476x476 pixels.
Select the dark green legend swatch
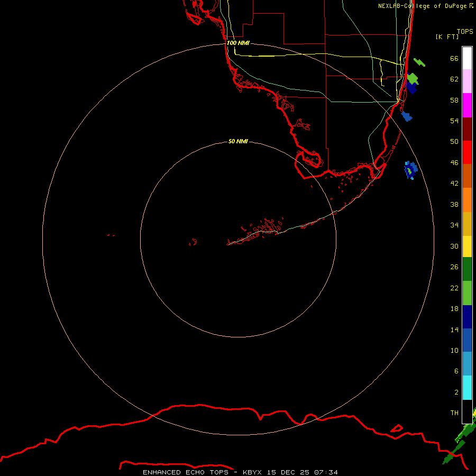[x=467, y=269]
